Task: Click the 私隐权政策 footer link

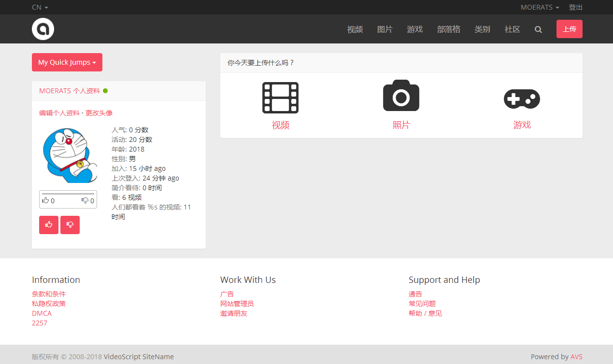Action: point(49,304)
